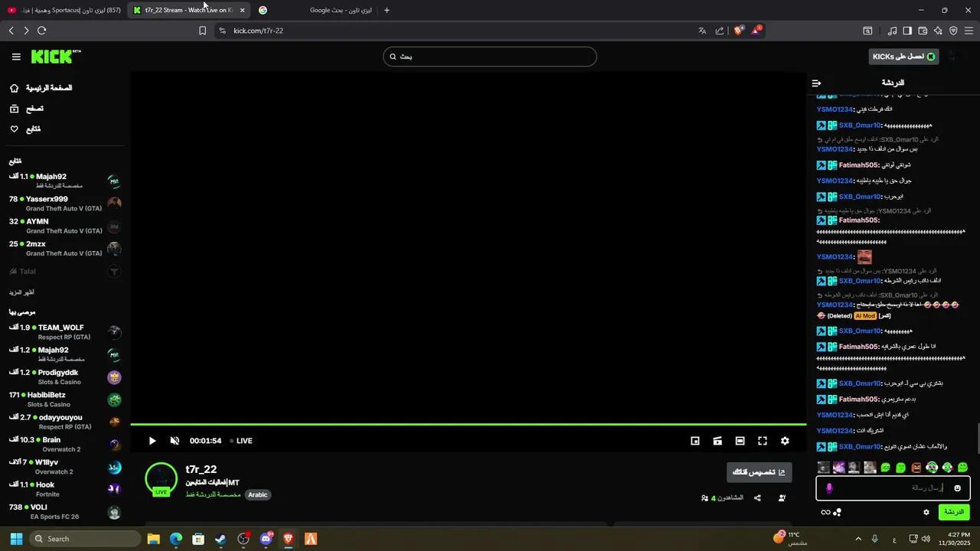The width and height of the screenshot is (980, 551).
Task: Click the media playlist music note icon
Action: 892,31
